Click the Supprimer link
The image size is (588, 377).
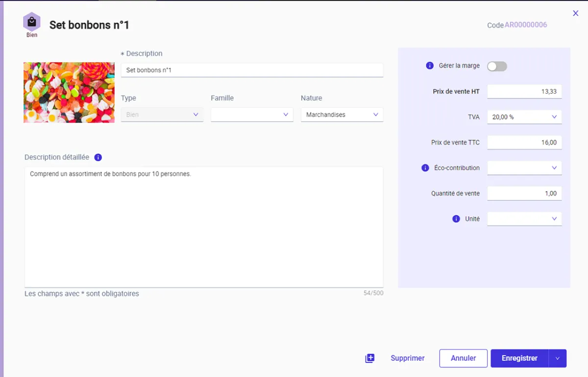[408, 358]
